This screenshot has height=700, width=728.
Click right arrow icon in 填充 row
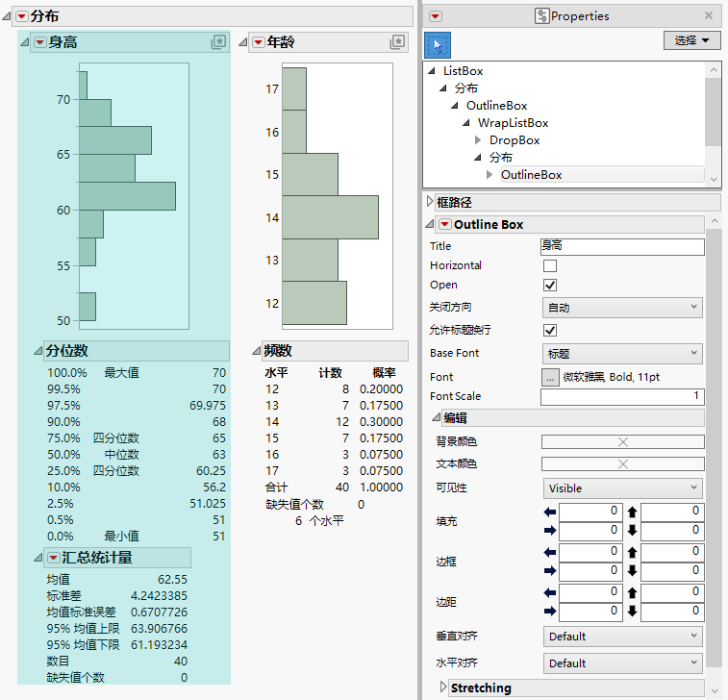pos(550,530)
